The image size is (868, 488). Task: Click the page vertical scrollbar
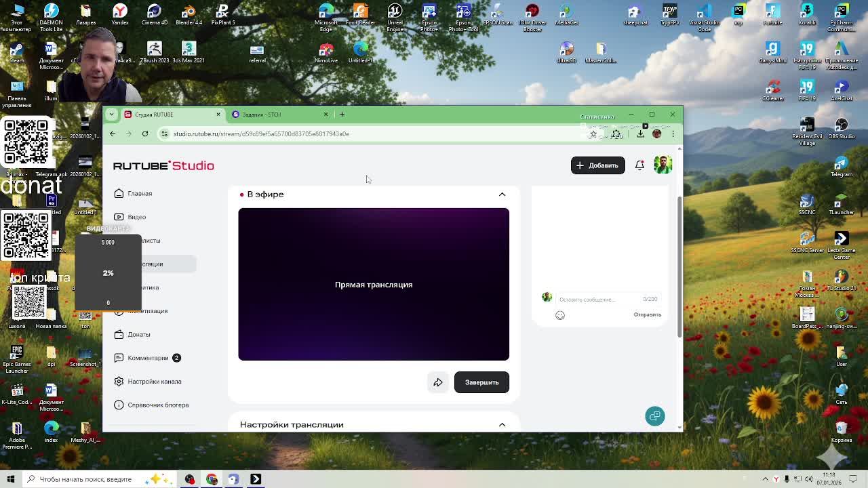(x=679, y=268)
